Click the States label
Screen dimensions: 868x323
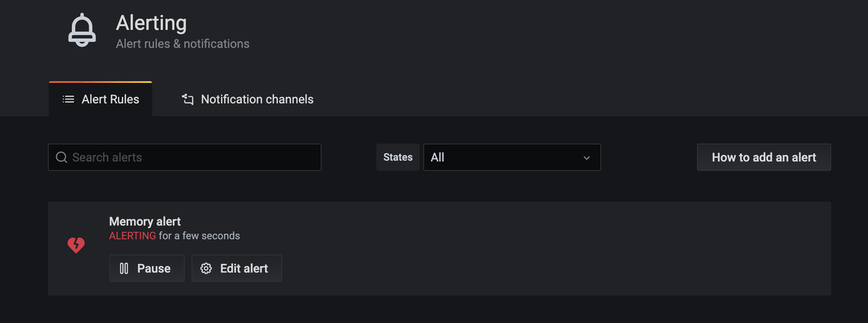[x=398, y=157]
